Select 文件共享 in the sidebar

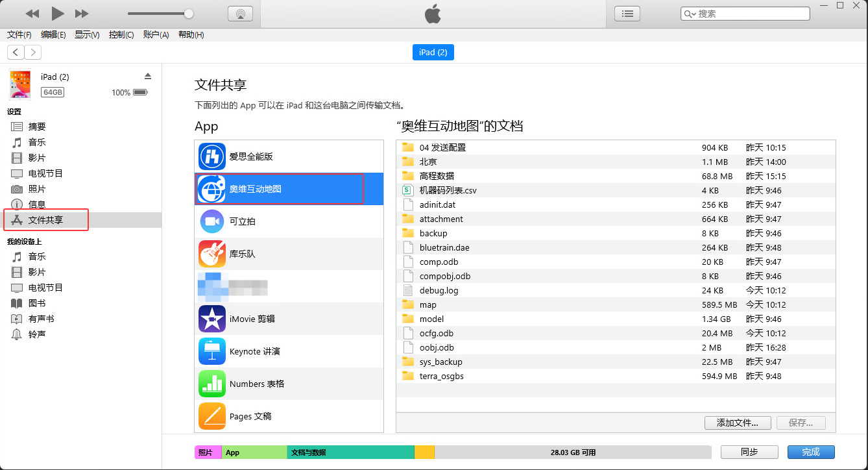tap(81, 220)
